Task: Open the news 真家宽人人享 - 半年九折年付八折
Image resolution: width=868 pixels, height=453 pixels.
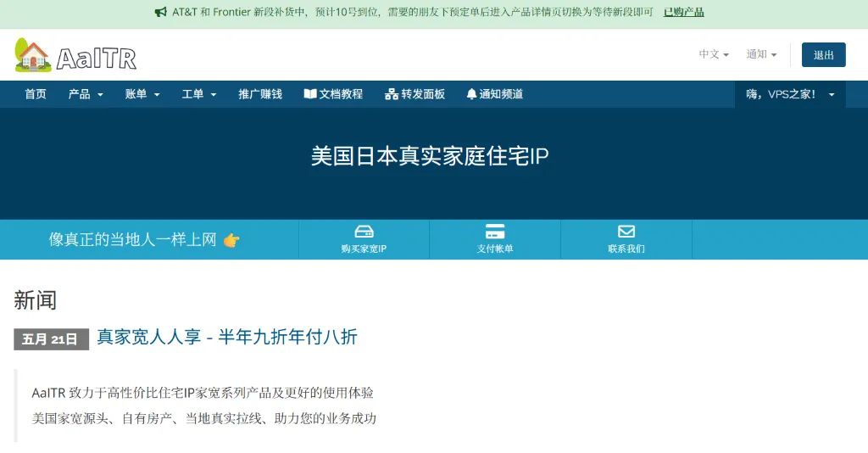Action: coord(227,337)
